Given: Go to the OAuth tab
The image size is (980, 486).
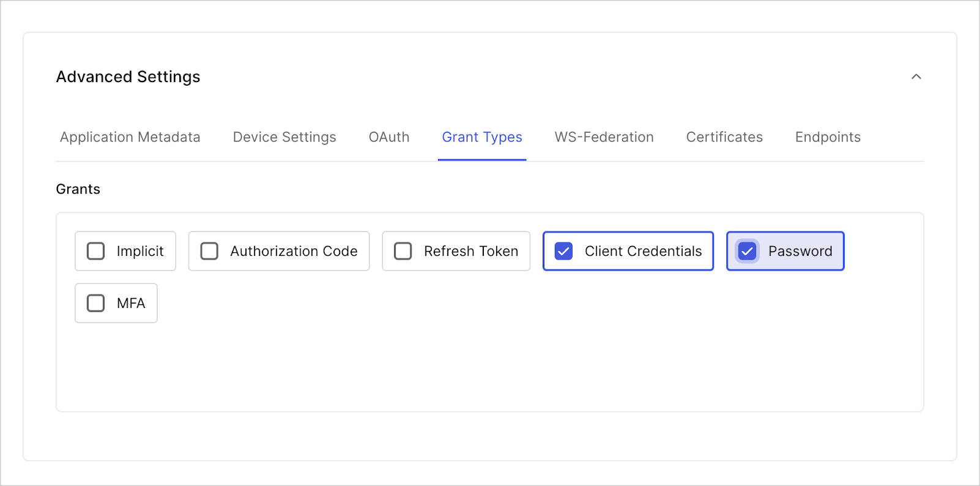Looking at the screenshot, I should (x=389, y=137).
